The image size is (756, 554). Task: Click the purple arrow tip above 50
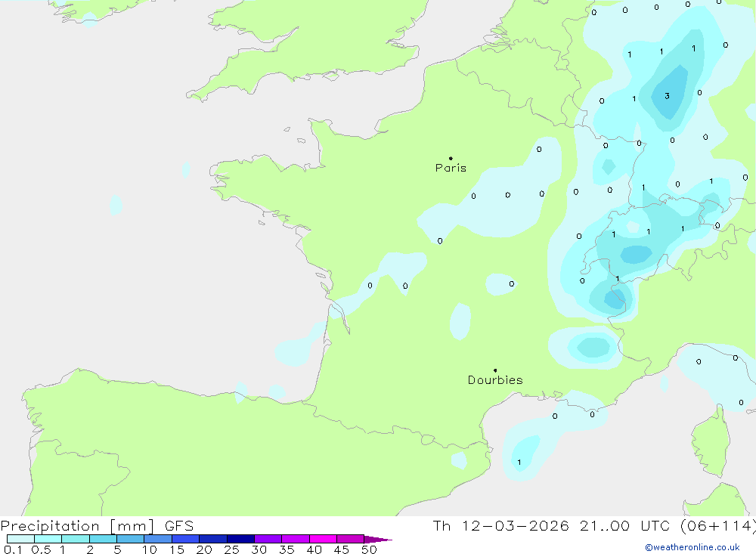pos(378,540)
